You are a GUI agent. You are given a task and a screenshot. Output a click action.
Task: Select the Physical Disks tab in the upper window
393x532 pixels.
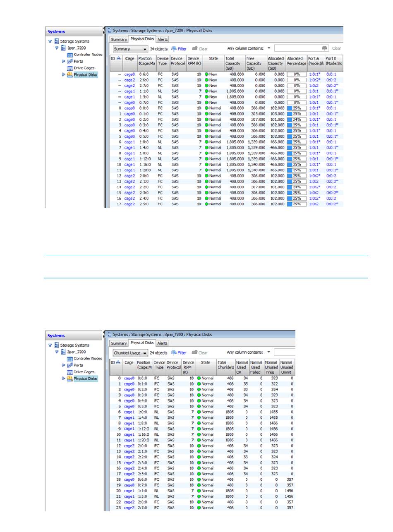click(x=142, y=39)
